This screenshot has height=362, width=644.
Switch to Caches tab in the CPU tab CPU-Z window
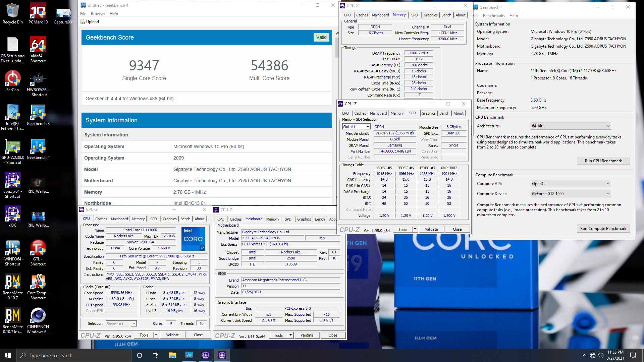[101, 219]
